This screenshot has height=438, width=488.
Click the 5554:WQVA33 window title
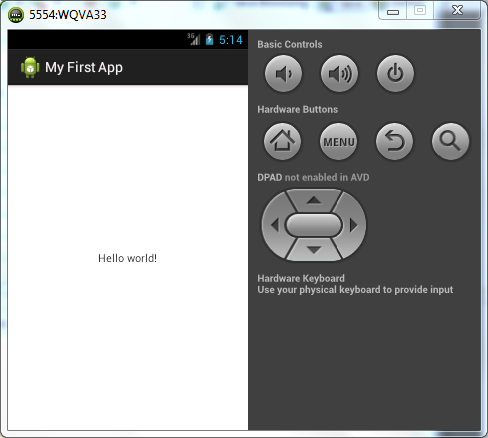68,15
